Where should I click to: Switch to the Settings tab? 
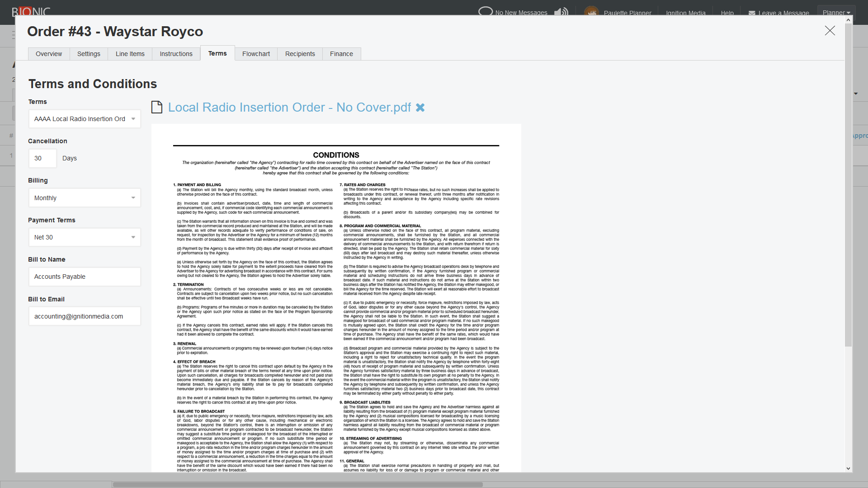click(89, 54)
